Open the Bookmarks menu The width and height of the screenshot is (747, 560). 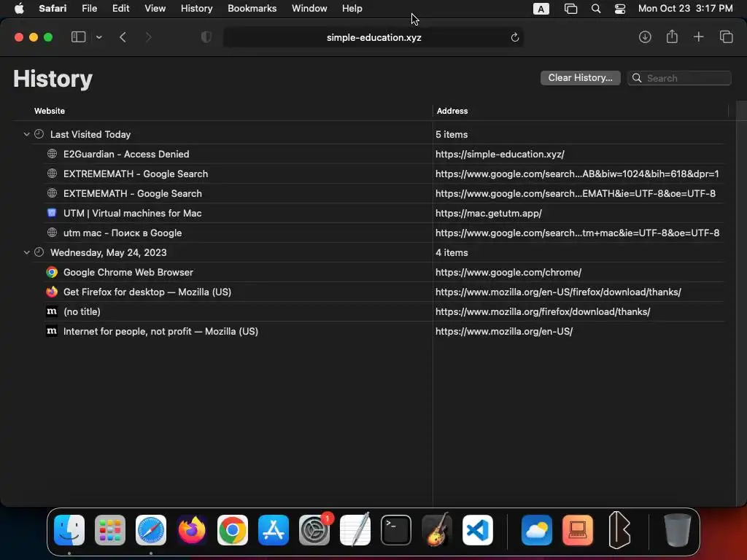tap(252, 9)
